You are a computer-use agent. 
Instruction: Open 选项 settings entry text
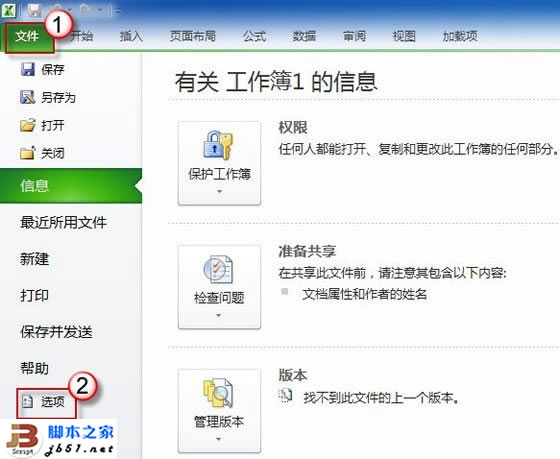pos(53,402)
